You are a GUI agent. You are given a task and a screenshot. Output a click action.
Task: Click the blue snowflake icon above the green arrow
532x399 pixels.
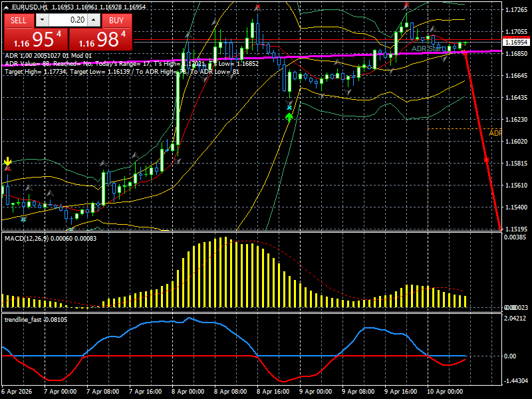[289, 107]
